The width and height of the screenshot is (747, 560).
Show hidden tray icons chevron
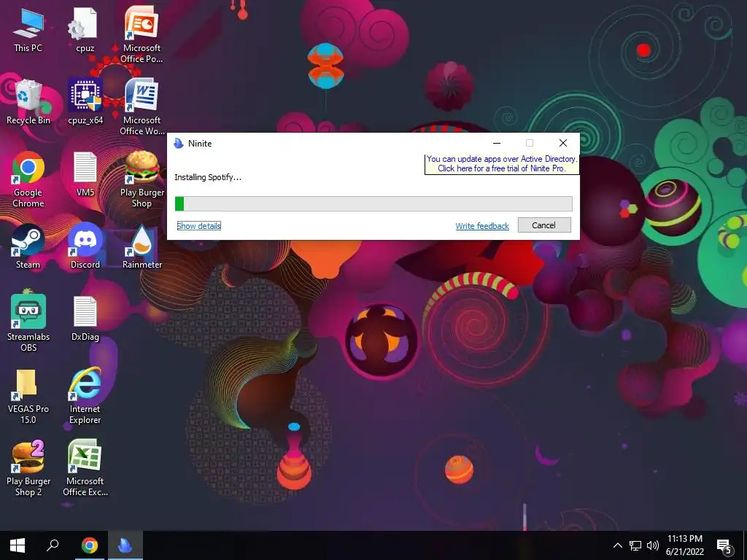[617, 545]
